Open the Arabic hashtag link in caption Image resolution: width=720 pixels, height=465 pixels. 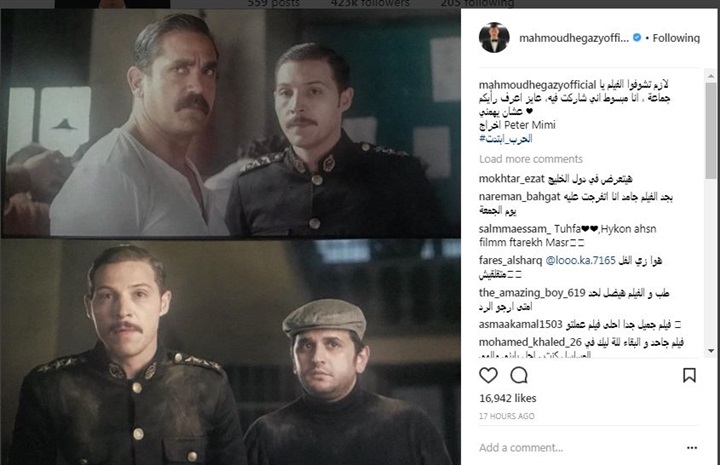point(506,139)
